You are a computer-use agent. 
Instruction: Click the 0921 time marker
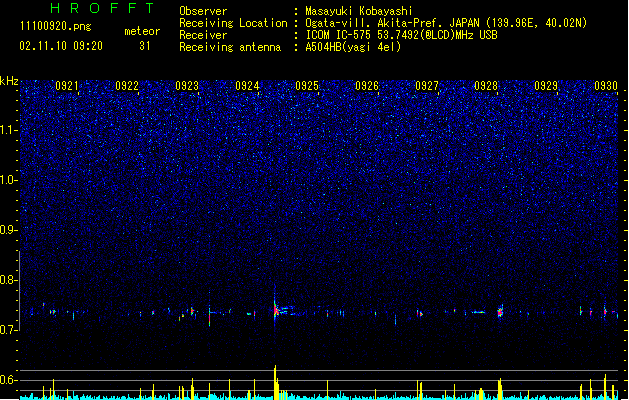67,86
